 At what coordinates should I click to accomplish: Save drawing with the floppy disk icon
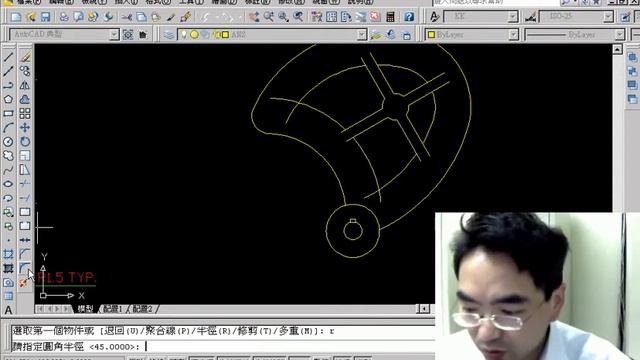coord(45,17)
